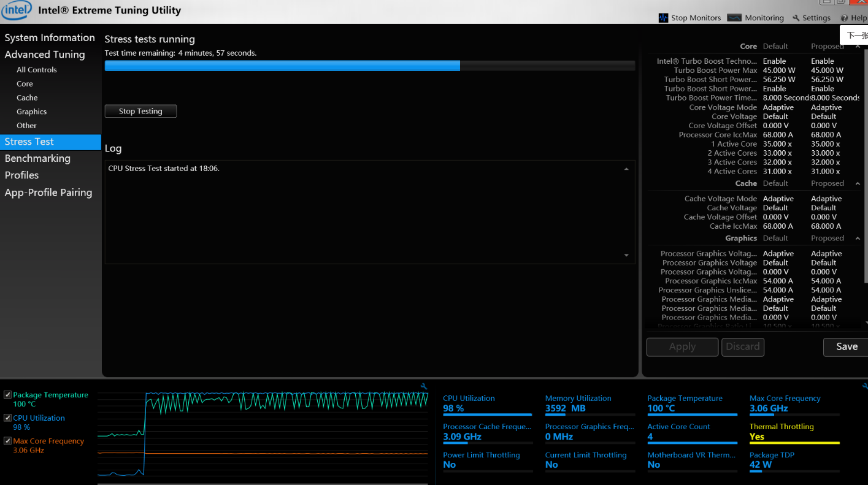
Task: Collapse the Graphics settings section
Action: tap(858, 238)
